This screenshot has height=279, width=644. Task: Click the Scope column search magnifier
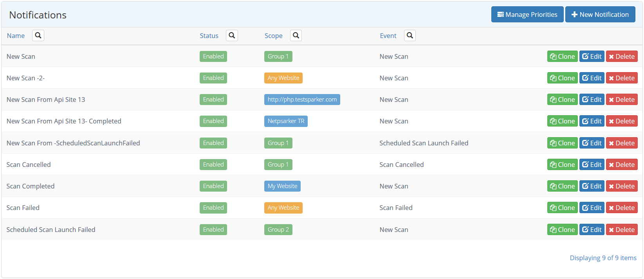(x=296, y=36)
